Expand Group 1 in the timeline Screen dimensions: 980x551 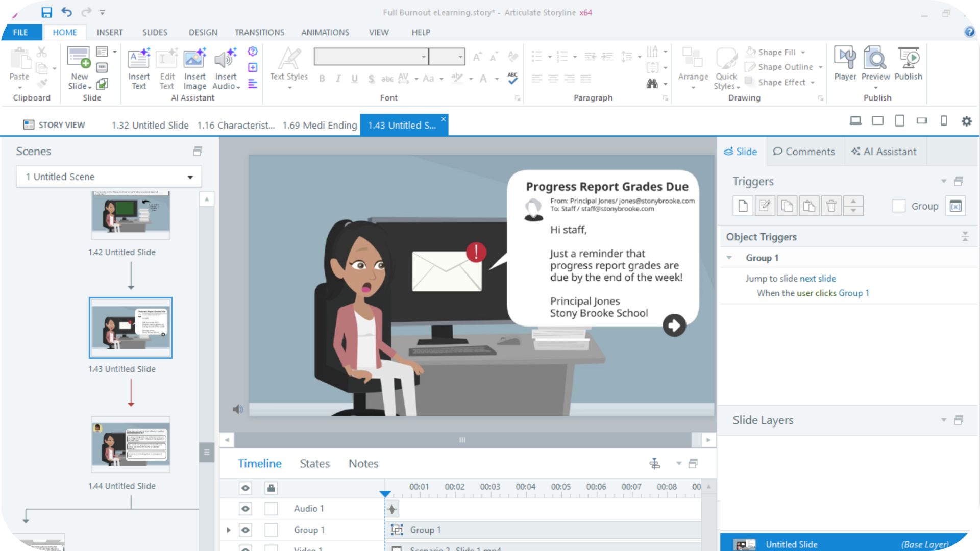pos(229,530)
